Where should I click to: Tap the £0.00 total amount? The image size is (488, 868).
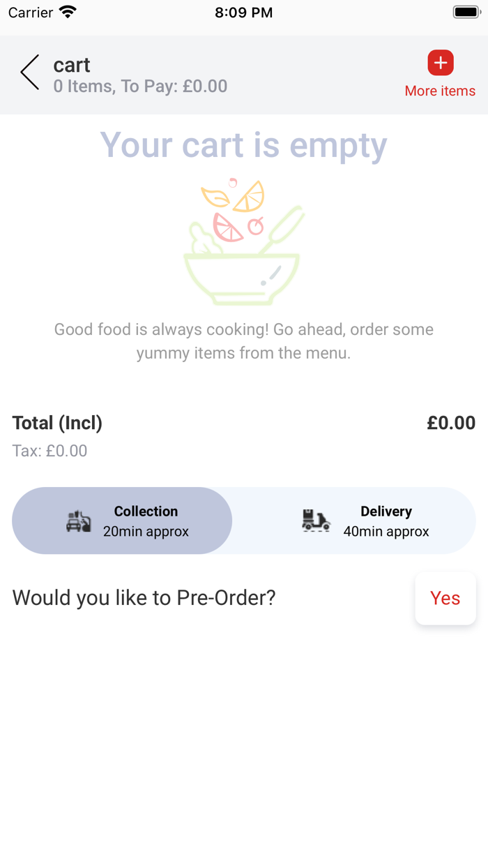coord(452,423)
